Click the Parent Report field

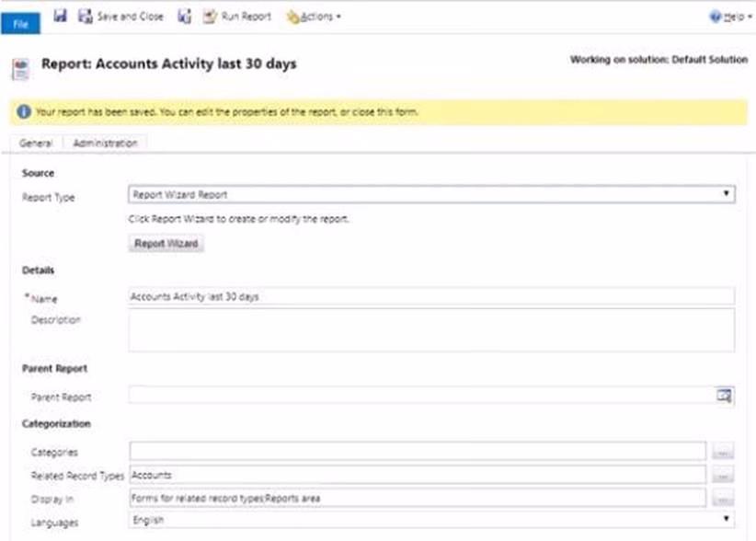[x=421, y=396]
